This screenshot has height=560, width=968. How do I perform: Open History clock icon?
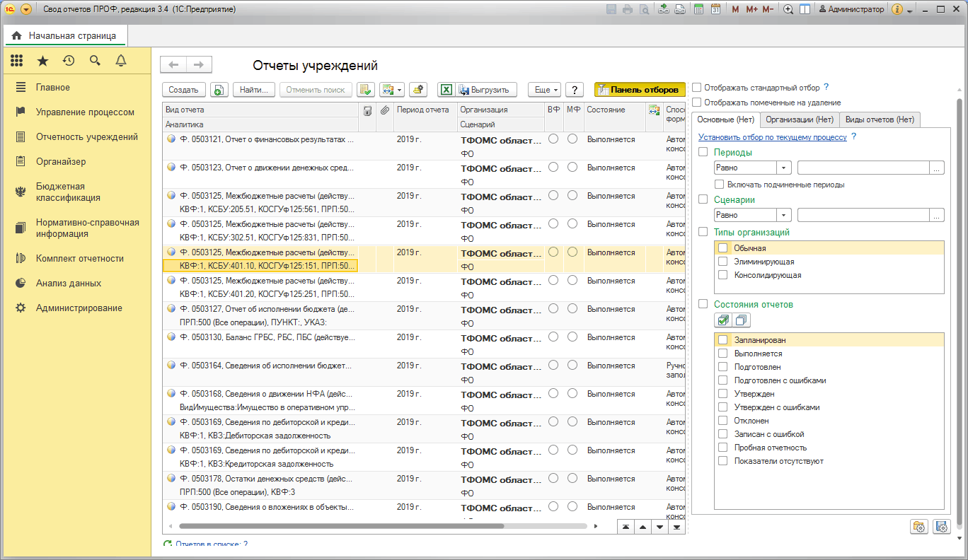(x=69, y=61)
